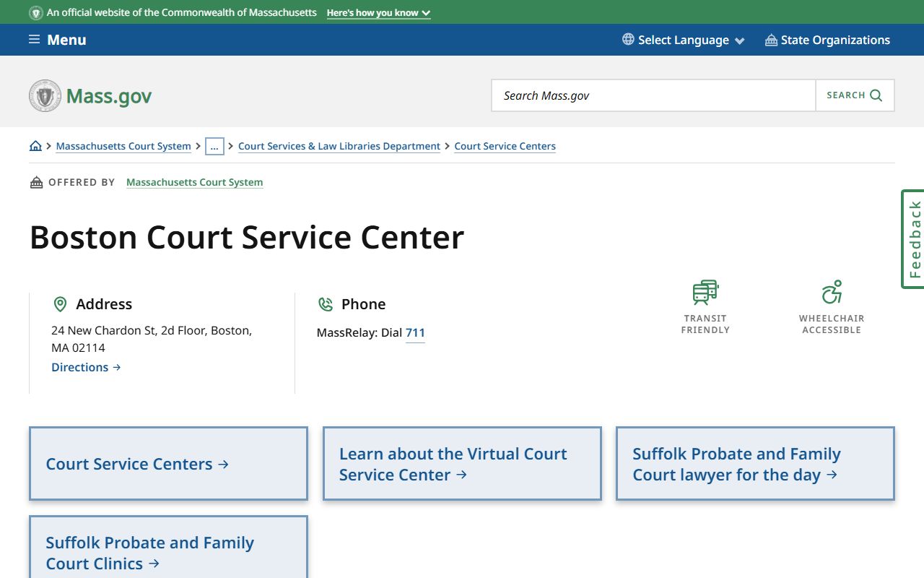Click the Mass.gov home link

click(90, 95)
